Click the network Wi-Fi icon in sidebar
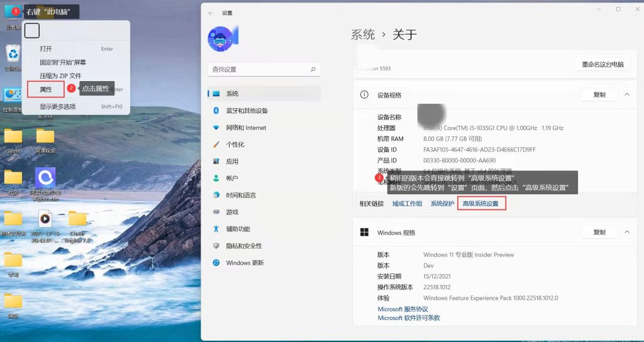This screenshot has height=342, width=644. 216,128
